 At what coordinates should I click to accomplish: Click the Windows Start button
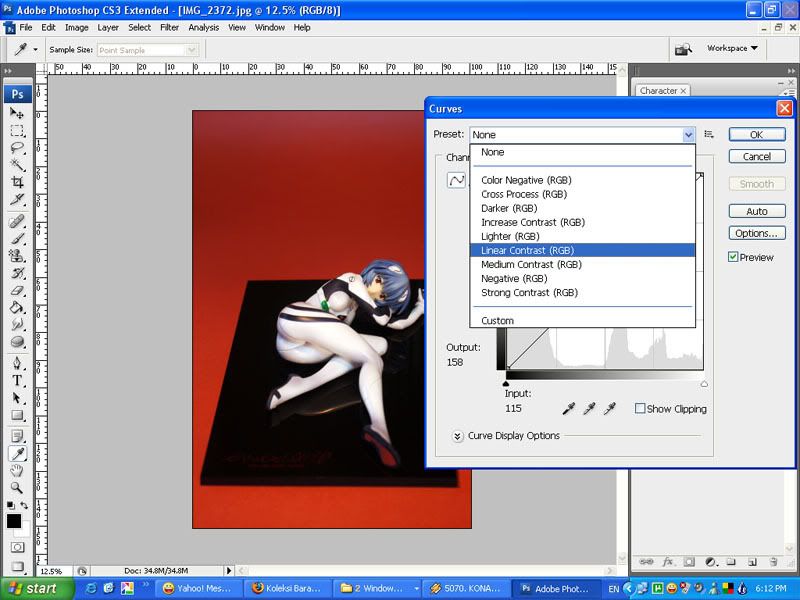point(37,589)
